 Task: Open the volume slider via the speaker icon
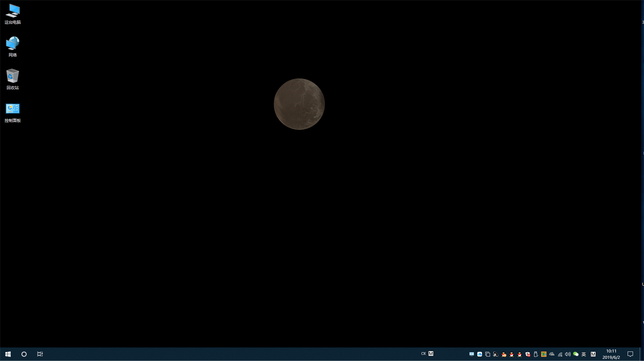pyautogui.click(x=567, y=354)
